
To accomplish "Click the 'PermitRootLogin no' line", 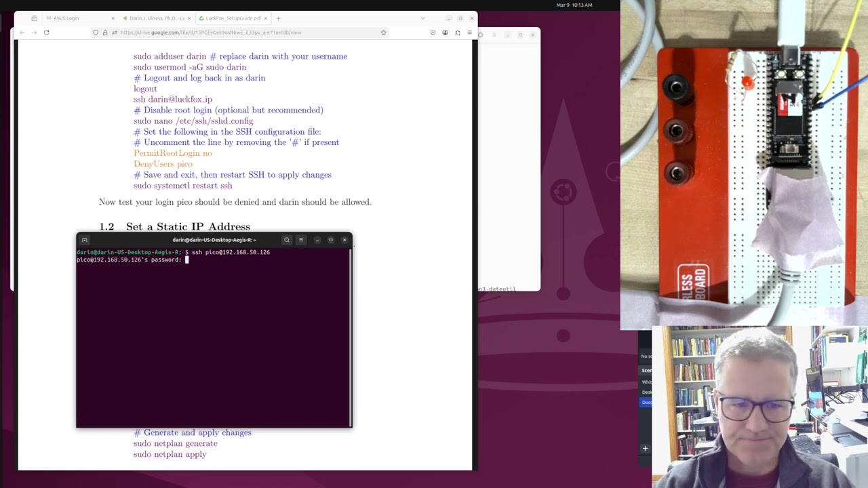I will pyautogui.click(x=173, y=153).
